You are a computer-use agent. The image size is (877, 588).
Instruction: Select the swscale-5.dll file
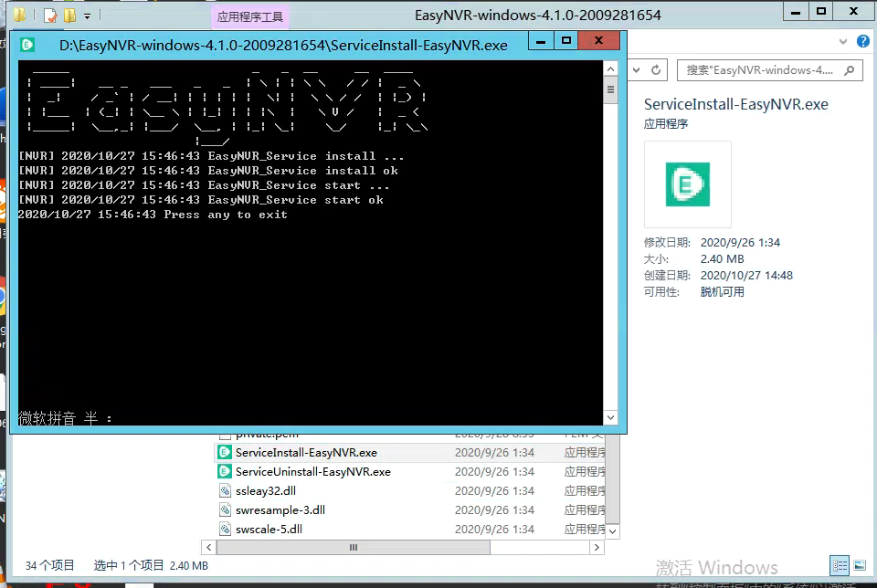(410, 529)
